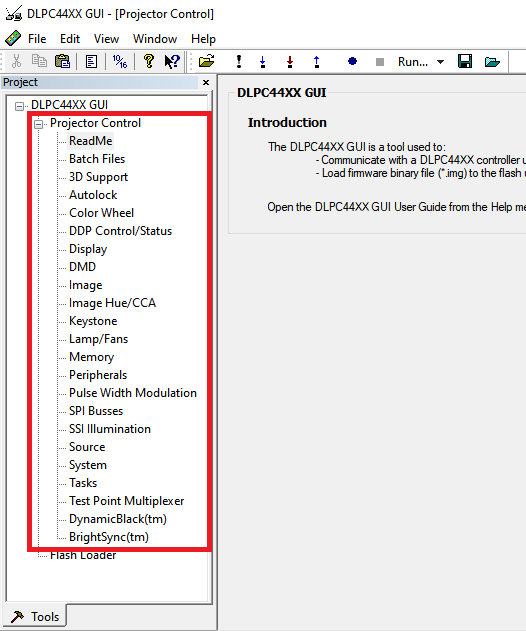Click the 10/16 number base toolbar icon

tap(120, 62)
